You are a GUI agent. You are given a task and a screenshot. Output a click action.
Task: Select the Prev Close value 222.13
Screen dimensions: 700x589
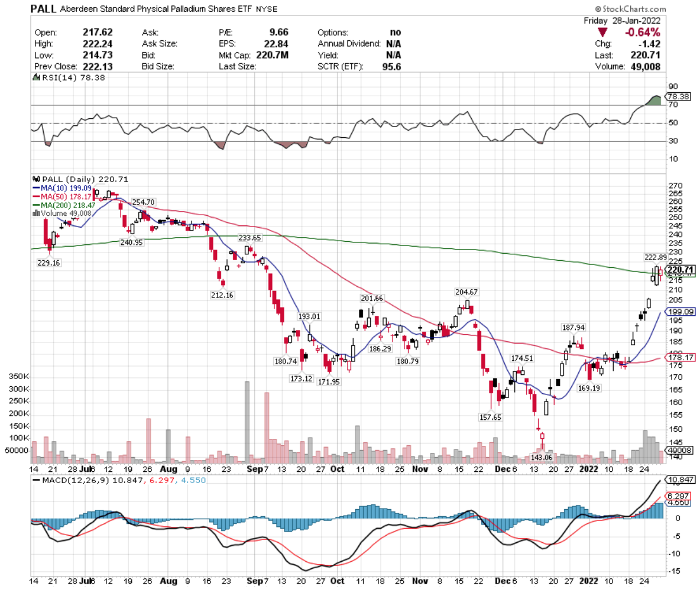click(98, 67)
